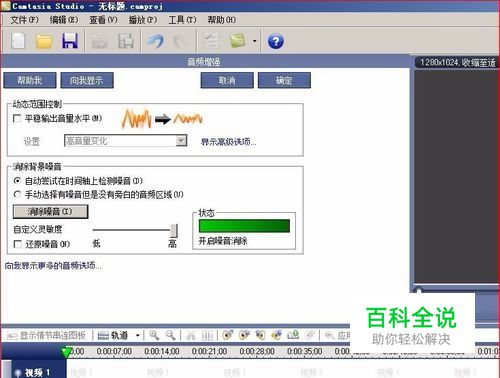Viewport: 500px width, 378px height.
Task: Click the second speaker audio icon in timeline toolbar
Action: [x=244, y=335]
